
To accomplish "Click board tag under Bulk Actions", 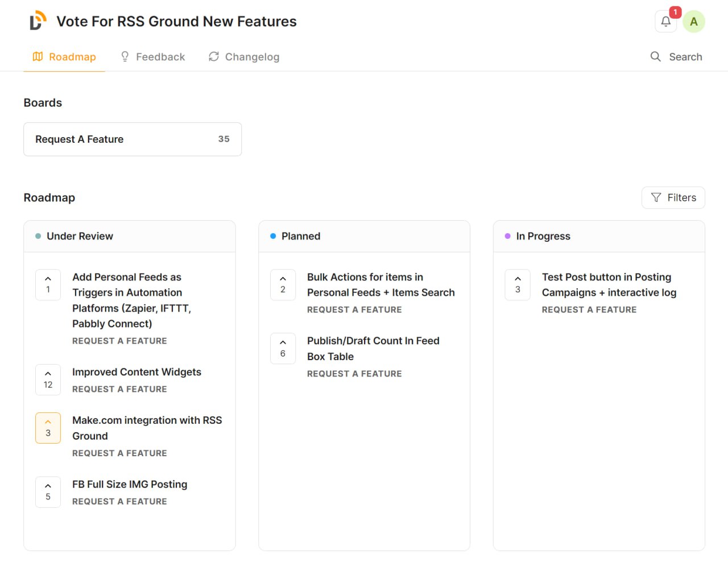I will (354, 309).
